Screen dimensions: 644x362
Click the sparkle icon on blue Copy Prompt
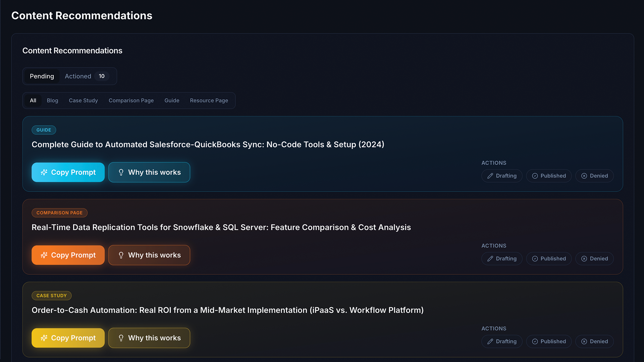tap(44, 172)
